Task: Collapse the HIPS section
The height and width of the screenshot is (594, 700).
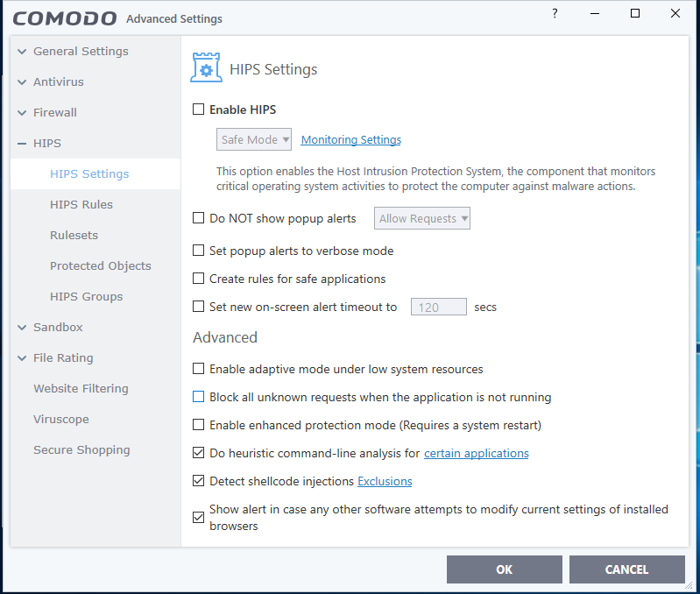Action: [23, 144]
